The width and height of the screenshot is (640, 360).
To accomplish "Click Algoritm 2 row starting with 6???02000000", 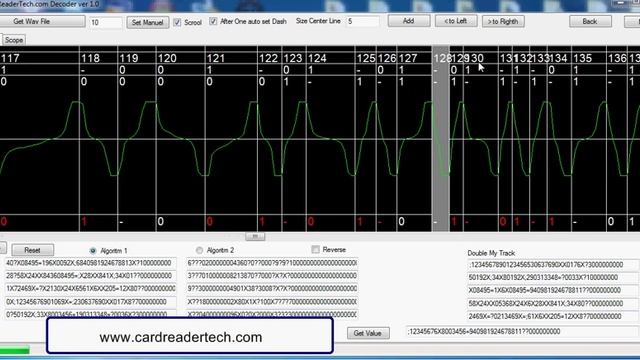I will click(x=272, y=263).
